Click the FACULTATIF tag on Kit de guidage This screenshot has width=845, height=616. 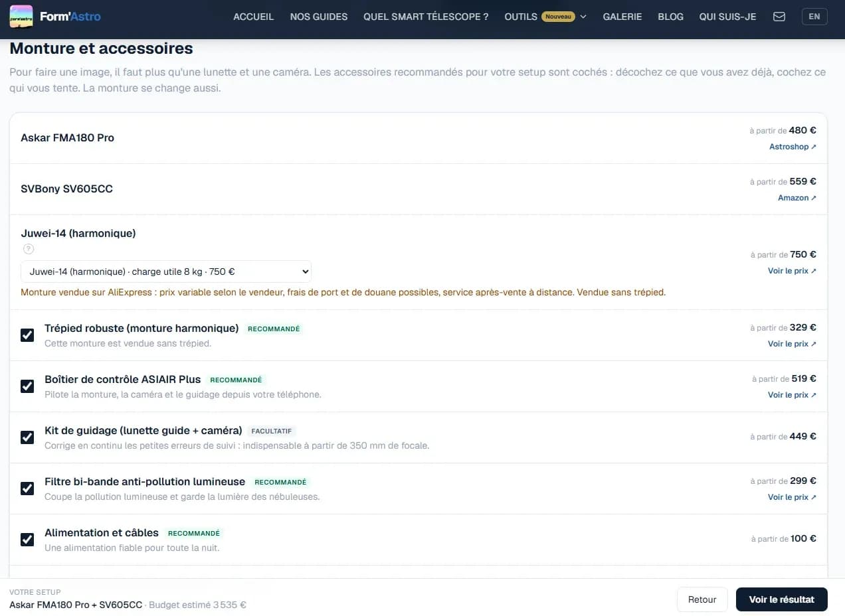point(272,431)
